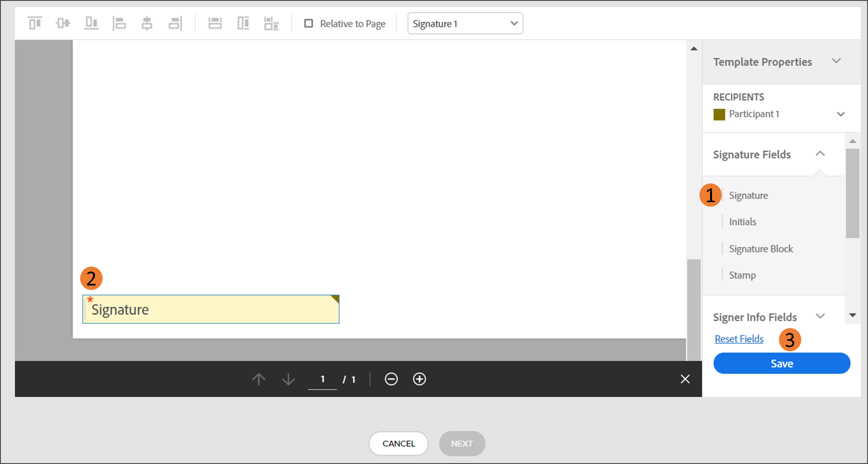Image resolution: width=868 pixels, height=464 pixels.
Task: Click the Participant 1 color swatch
Action: coord(719,114)
